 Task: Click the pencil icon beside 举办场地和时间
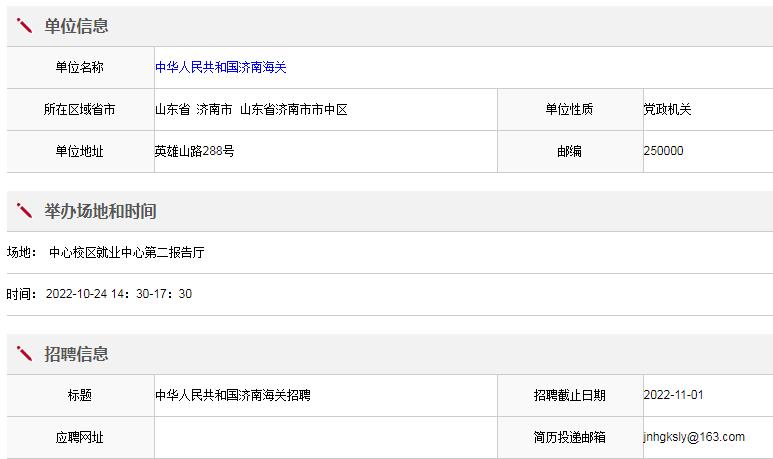coord(25,211)
